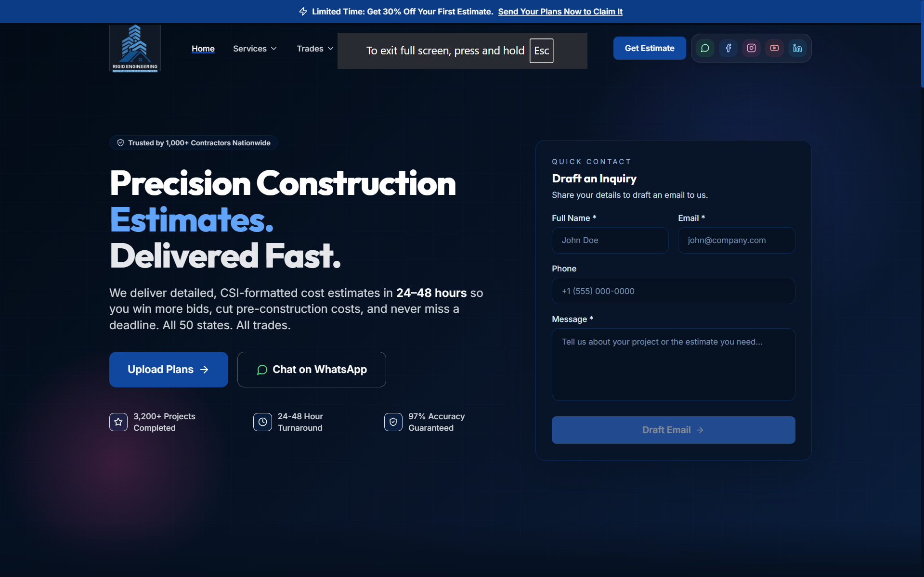Click the Esc key hint box
This screenshot has width=924, height=577.
(x=542, y=51)
